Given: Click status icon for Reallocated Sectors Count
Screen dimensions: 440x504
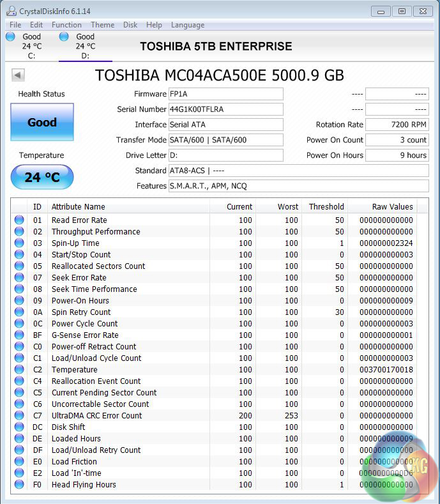Looking at the screenshot, I should 19,266.
